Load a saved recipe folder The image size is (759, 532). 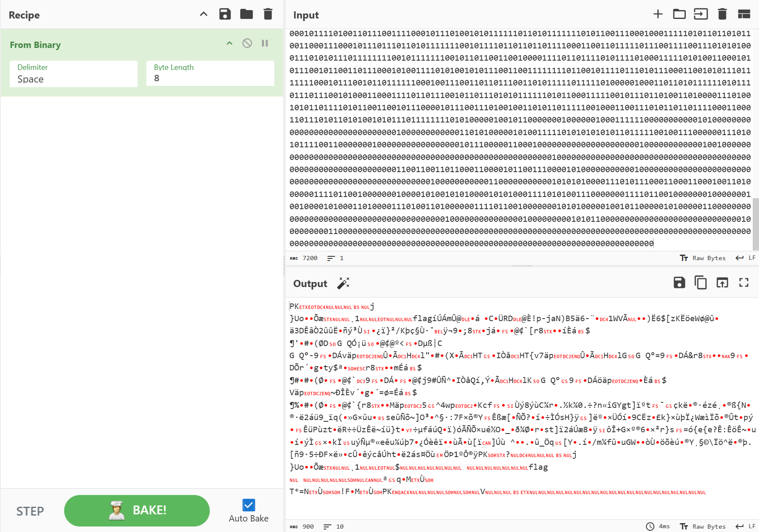point(247,14)
